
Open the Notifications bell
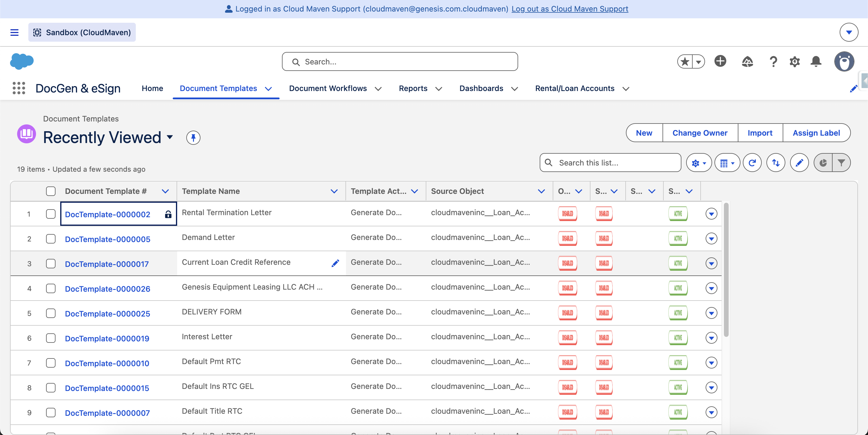(x=816, y=62)
